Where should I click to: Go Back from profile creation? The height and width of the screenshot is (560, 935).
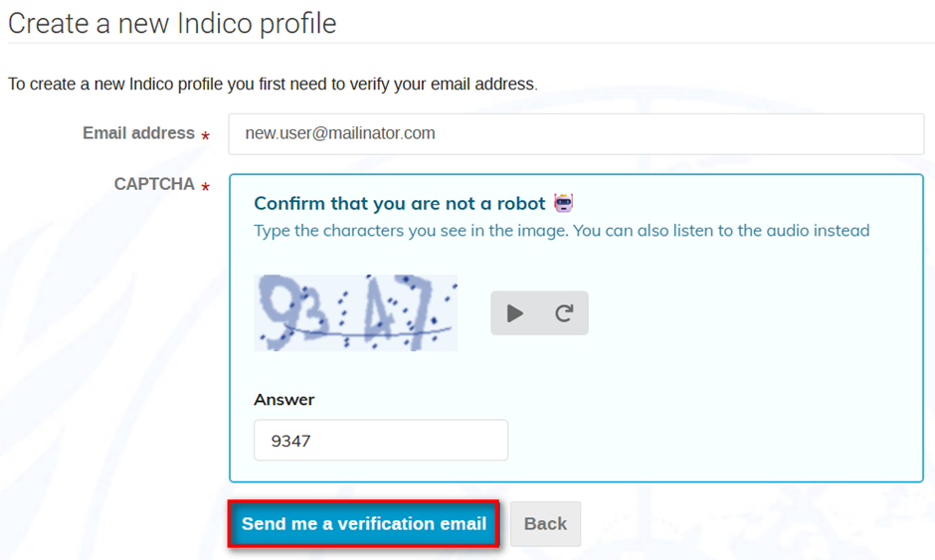545,523
